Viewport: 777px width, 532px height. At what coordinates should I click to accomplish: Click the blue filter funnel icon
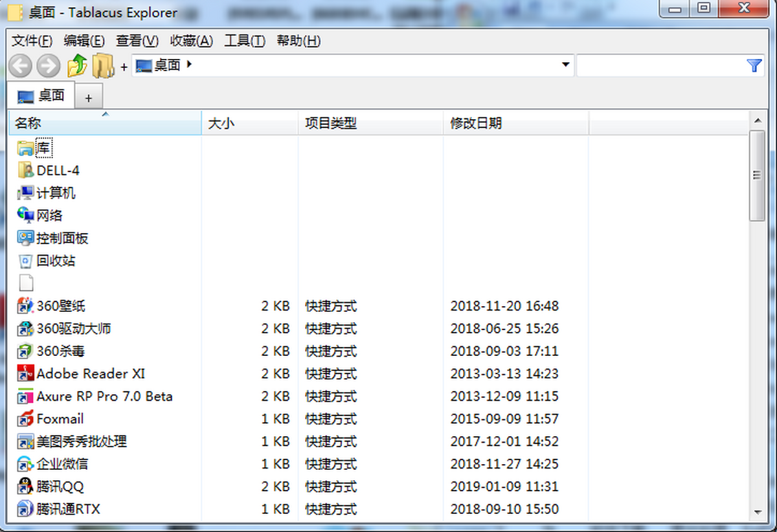[754, 65]
